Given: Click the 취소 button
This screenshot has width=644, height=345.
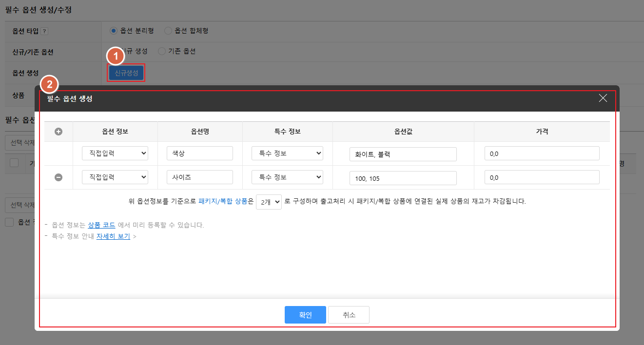Looking at the screenshot, I should click(349, 315).
